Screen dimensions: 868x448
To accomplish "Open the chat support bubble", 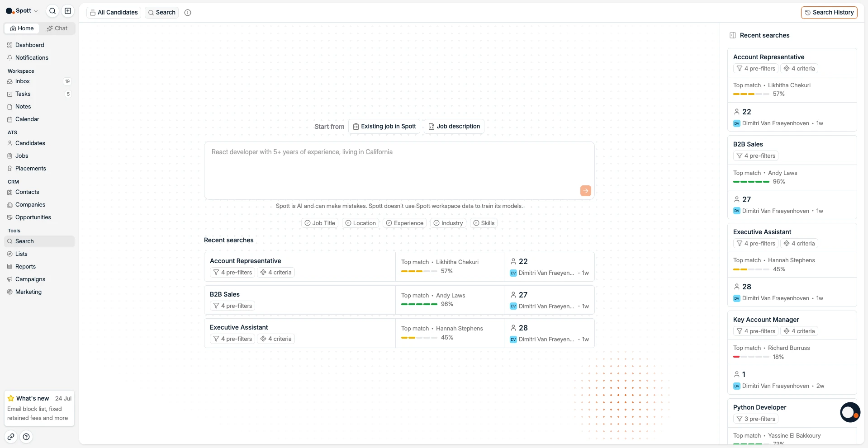I will (850, 412).
